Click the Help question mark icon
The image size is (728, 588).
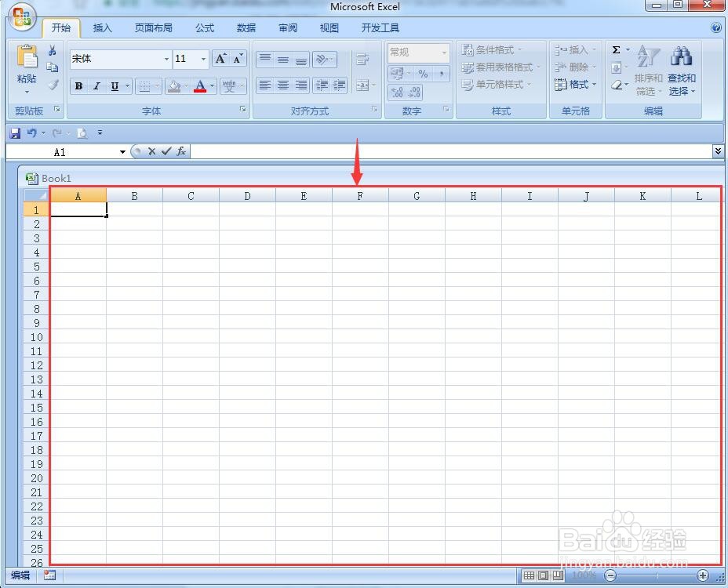(x=716, y=27)
